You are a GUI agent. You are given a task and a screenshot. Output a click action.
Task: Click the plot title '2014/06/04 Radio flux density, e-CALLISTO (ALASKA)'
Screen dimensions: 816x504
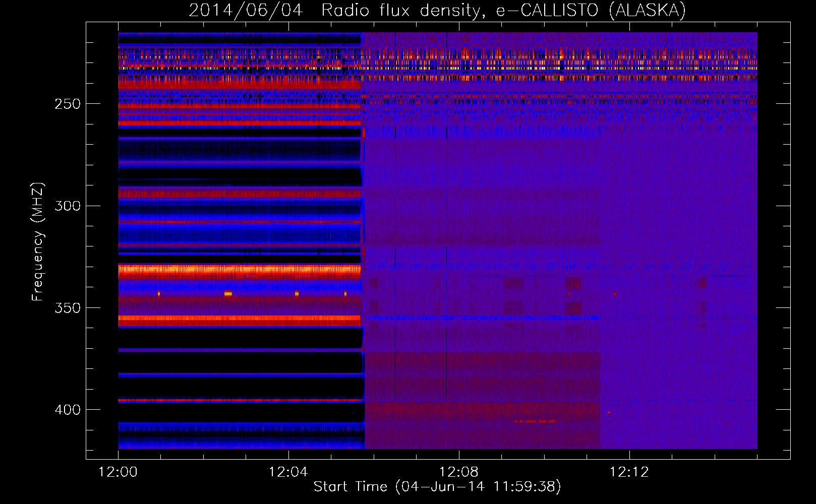point(437,10)
